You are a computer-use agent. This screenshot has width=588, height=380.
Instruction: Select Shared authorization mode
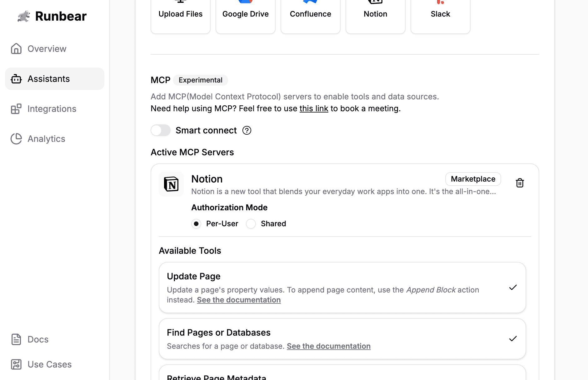tap(251, 224)
